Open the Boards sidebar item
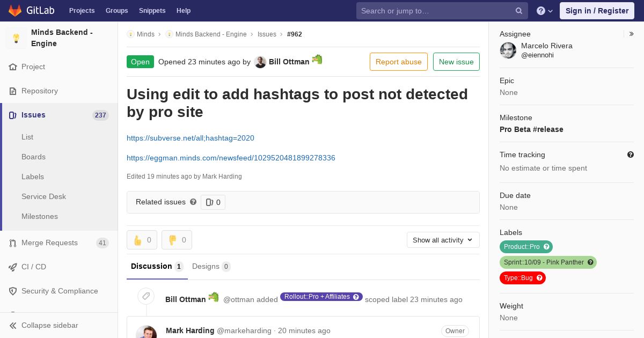 33,157
